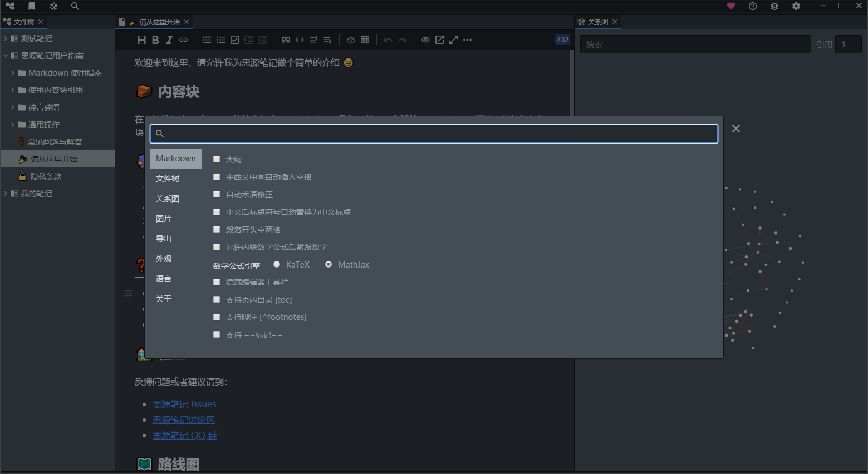Enable the 段落开头空两格 checkbox
The height and width of the screenshot is (474, 868).
pos(217,229)
